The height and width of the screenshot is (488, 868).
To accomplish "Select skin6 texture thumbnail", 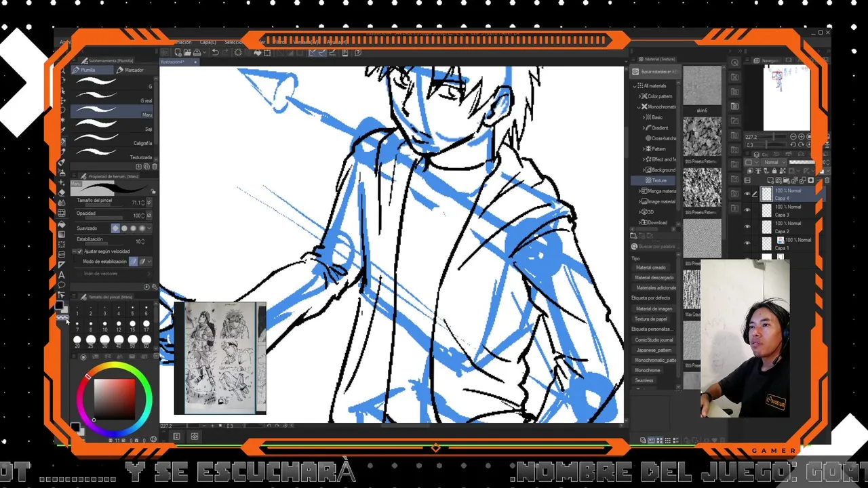I will coord(702,85).
